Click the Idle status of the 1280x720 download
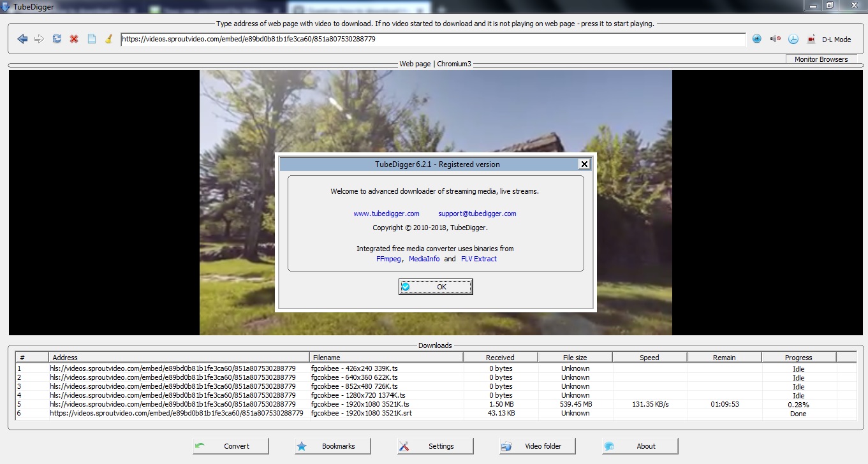 click(x=798, y=396)
